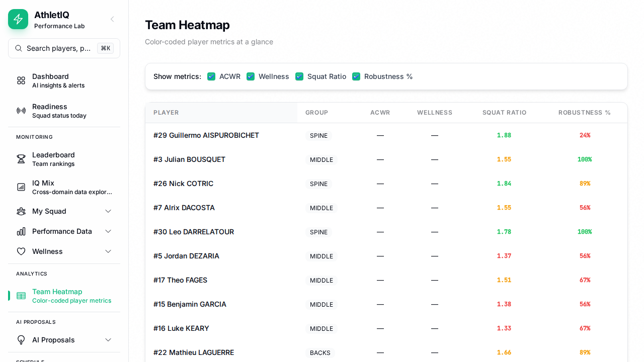Select the Readiness squad status icon

click(x=21, y=111)
